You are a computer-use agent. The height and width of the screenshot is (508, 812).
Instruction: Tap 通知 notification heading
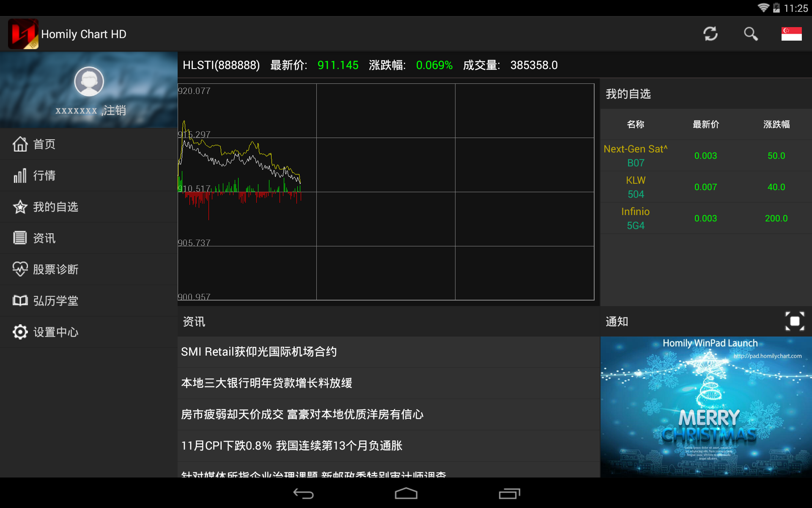(617, 322)
